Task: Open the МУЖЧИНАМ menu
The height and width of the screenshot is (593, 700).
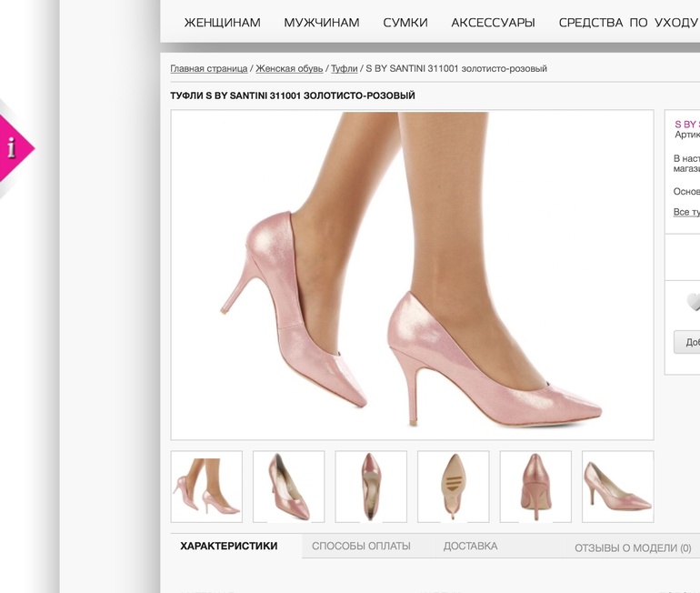Action: click(322, 23)
